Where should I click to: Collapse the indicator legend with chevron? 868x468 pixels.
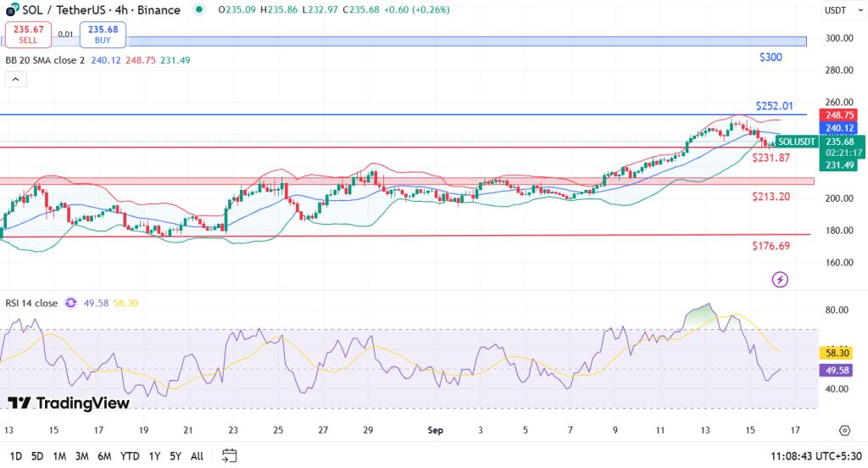pyautogui.click(x=16, y=80)
